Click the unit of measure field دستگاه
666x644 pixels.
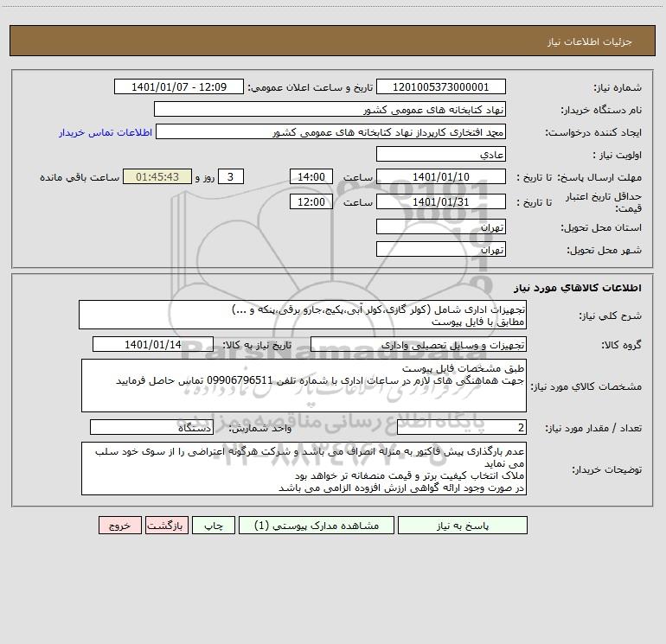(151, 428)
